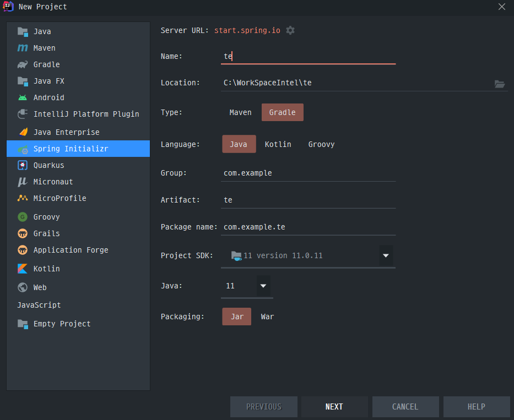Click the Help button
Viewport: 514px width, 420px height.
tap(477, 407)
